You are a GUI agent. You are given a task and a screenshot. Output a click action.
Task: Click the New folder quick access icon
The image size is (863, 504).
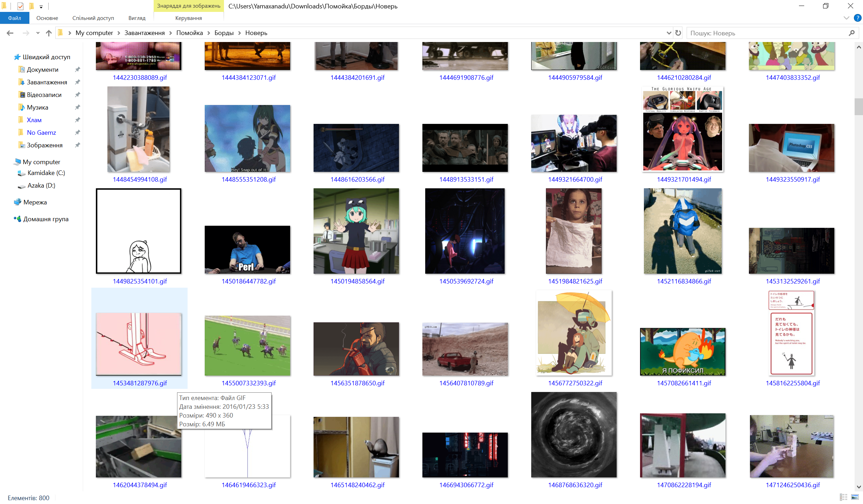31,6
